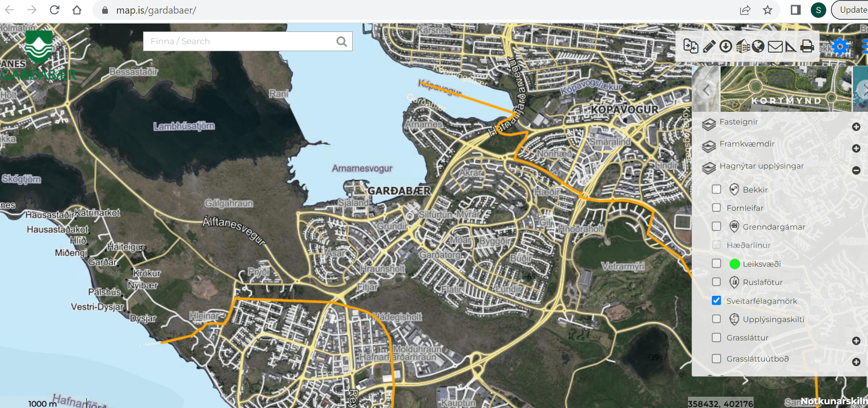Click the globe icon in the toolbar

tap(758, 46)
